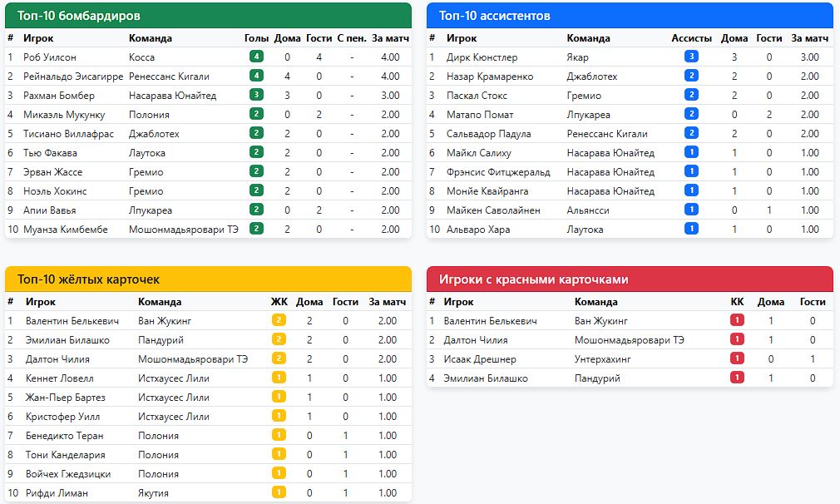Click Дирк Кюнстлер's blue assists badge
Viewport: 840px width, 504px height.
(691, 57)
